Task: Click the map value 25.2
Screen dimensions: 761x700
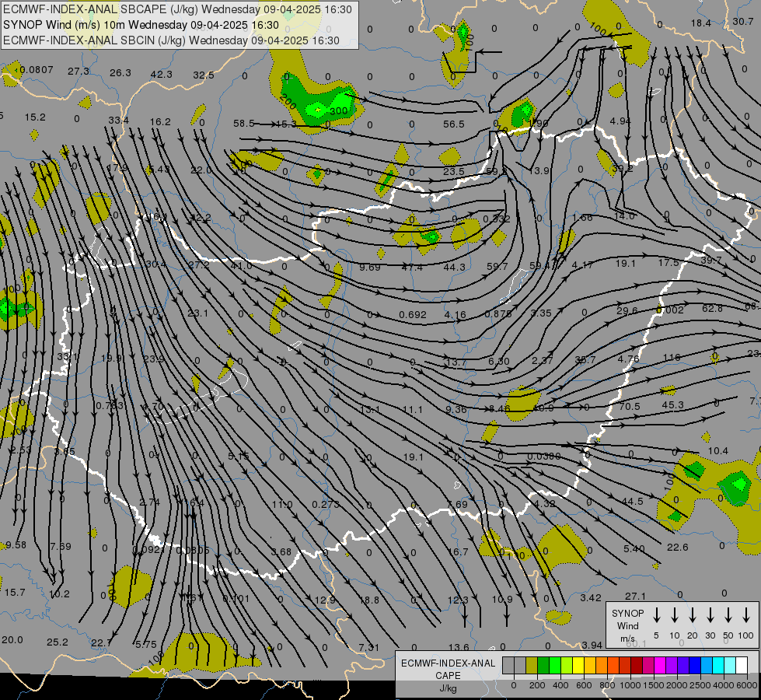Action: click(58, 642)
